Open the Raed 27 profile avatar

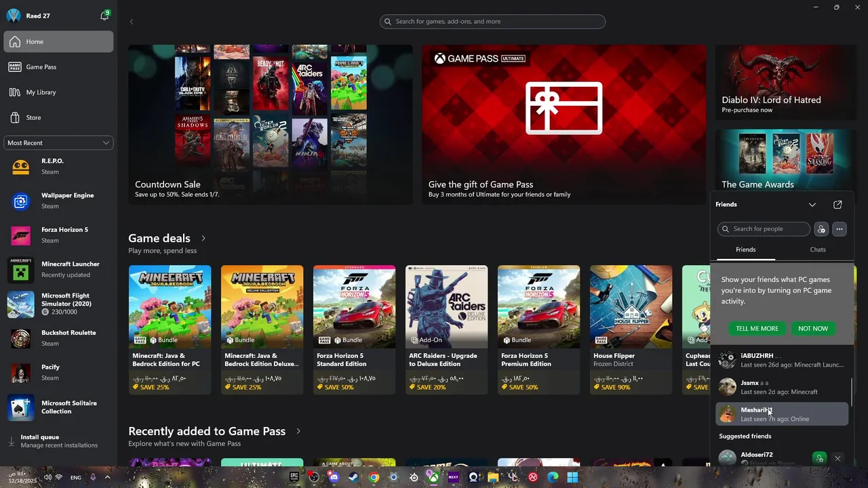13,16
